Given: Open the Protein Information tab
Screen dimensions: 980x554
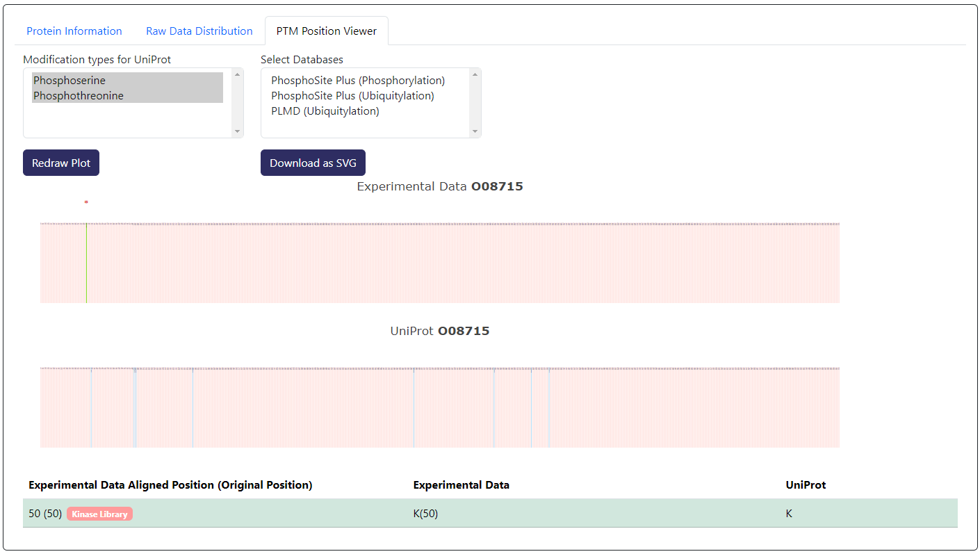Looking at the screenshot, I should [x=74, y=31].
